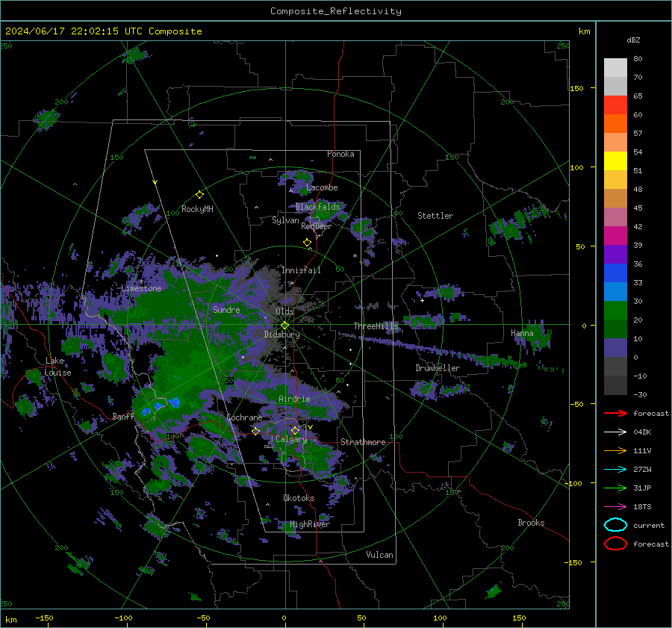Click the white 04DK arrow icon
This screenshot has height=628, width=672.
tap(615, 432)
